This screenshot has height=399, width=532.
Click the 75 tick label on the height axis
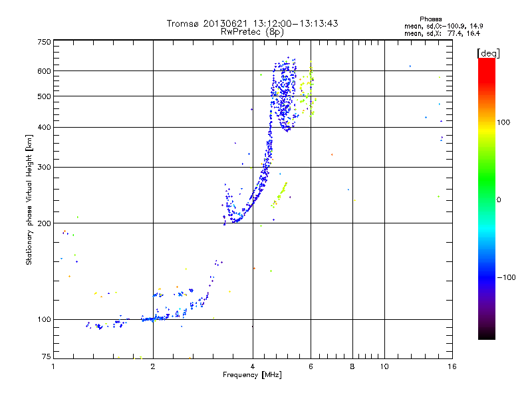(x=47, y=356)
